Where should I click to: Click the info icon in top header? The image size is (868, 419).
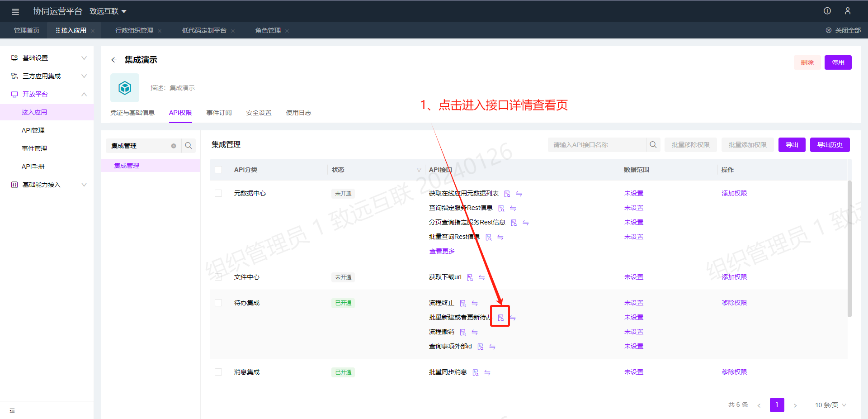coord(827,11)
